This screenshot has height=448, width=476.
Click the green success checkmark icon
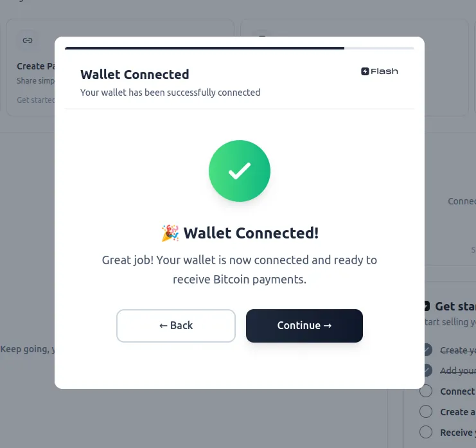[x=240, y=171]
